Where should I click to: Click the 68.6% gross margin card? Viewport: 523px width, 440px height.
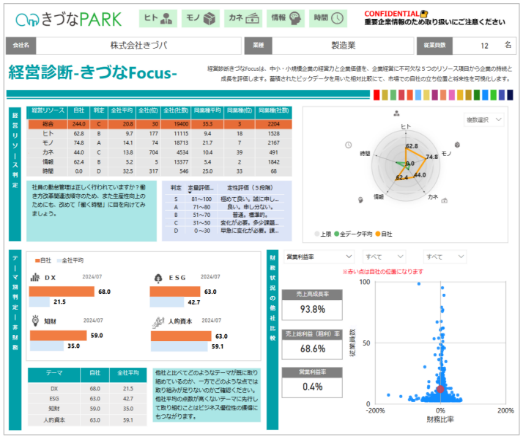[312, 345]
